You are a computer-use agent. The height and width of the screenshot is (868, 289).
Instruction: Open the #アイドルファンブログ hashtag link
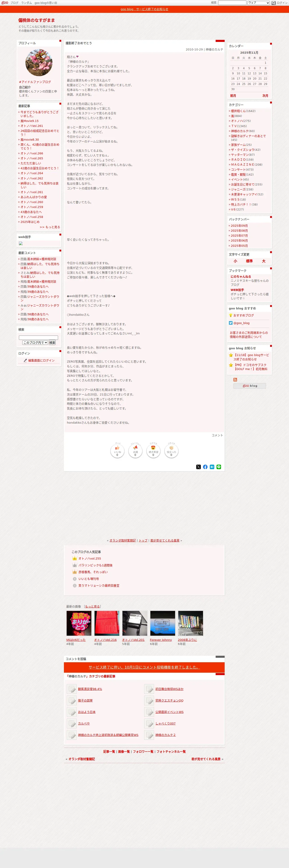(x=35, y=82)
